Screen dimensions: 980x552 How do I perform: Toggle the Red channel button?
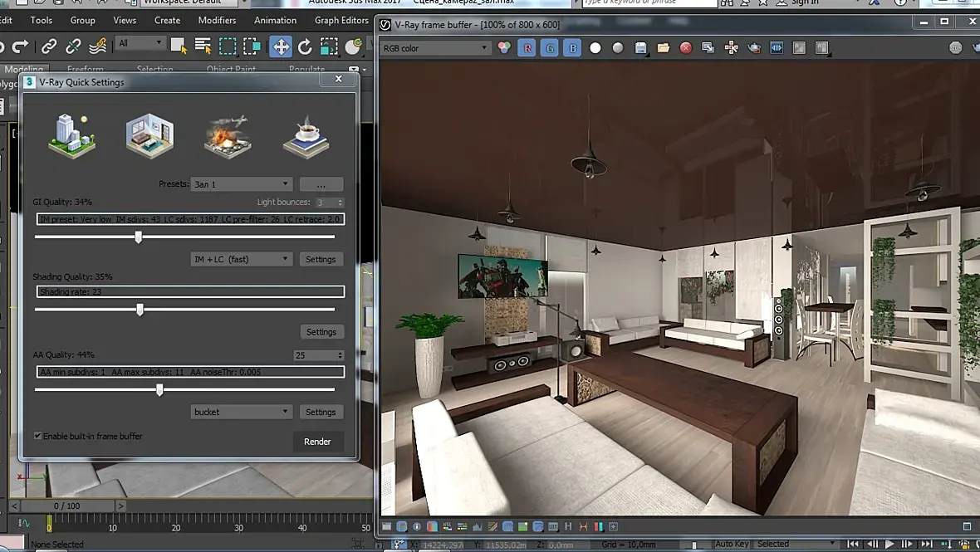[x=527, y=48]
